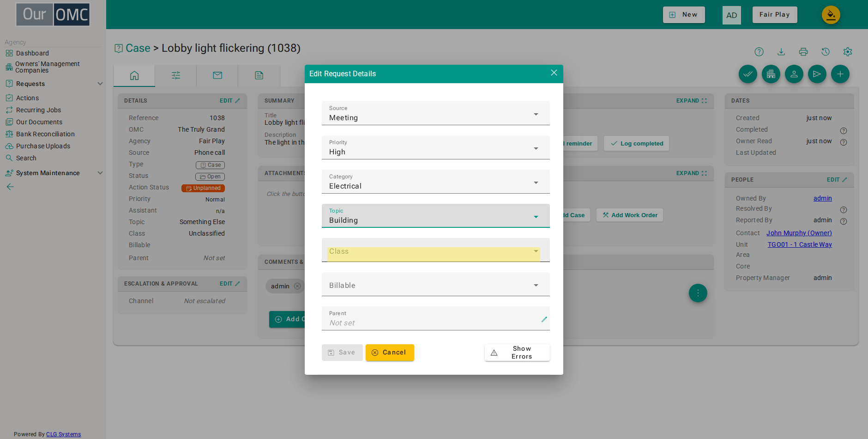This screenshot has width=868, height=439.
Task: Collapse sidebar with the back arrow
Action: pyautogui.click(x=10, y=187)
